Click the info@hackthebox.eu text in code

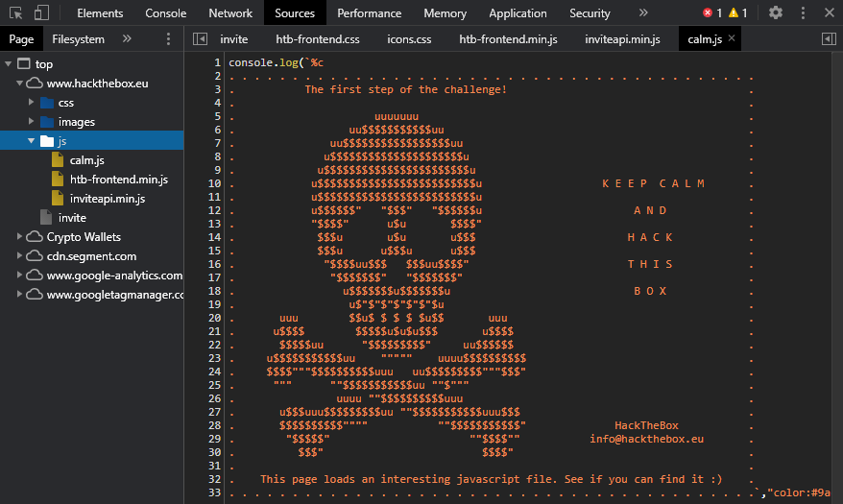pyautogui.click(x=646, y=439)
